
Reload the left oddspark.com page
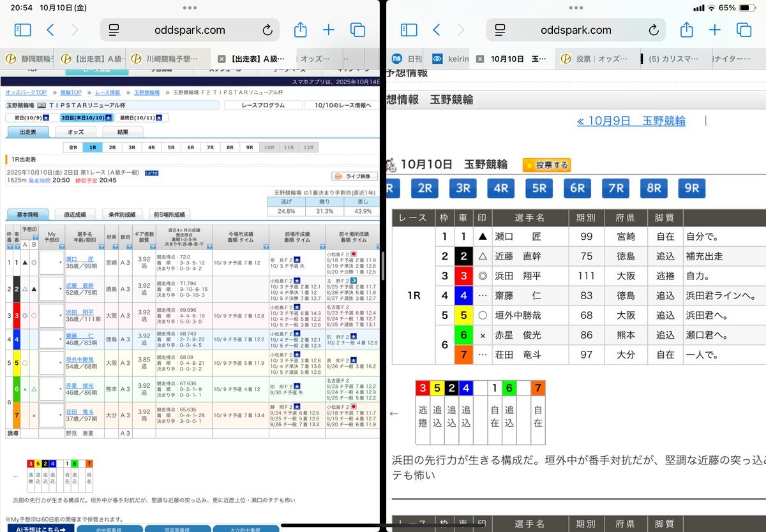(267, 30)
